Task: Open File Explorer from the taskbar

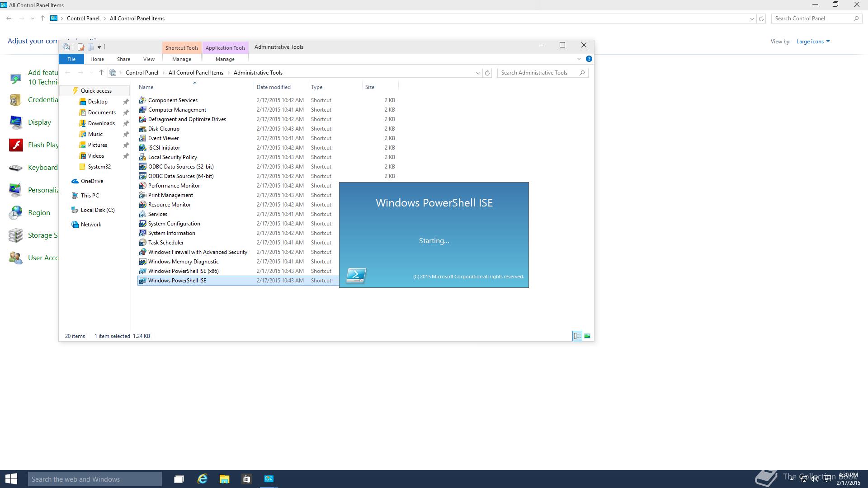Action: (x=224, y=479)
